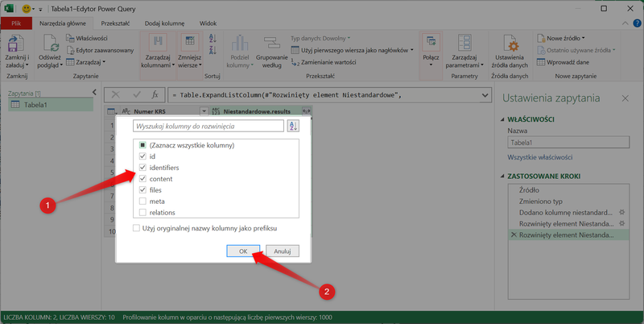This screenshot has height=324, width=644.
Task: Delete selected Rozwinięty element step
Action: 514,235
